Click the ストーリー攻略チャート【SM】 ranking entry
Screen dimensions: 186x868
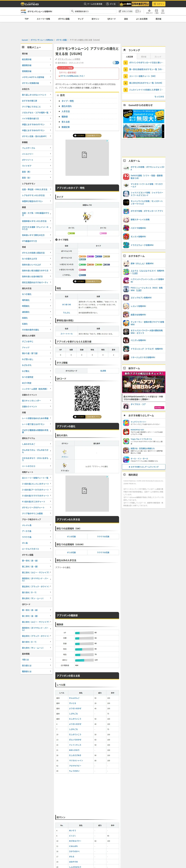click(142, 76)
